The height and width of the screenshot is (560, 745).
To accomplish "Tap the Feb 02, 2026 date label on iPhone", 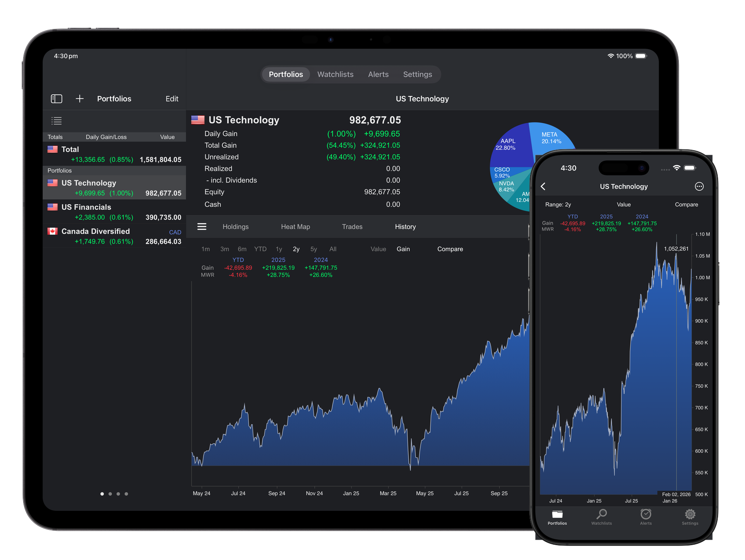I will click(x=676, y=494).
